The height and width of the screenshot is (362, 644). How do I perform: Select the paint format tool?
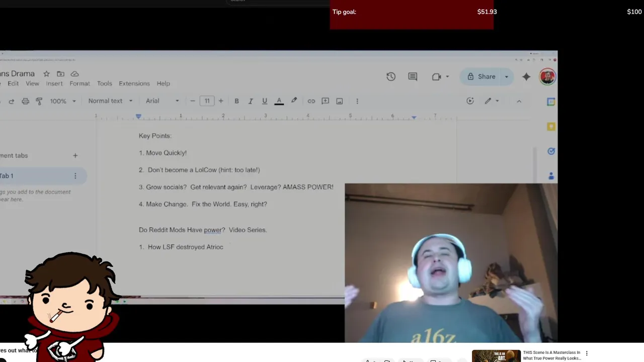click(39, 101)
